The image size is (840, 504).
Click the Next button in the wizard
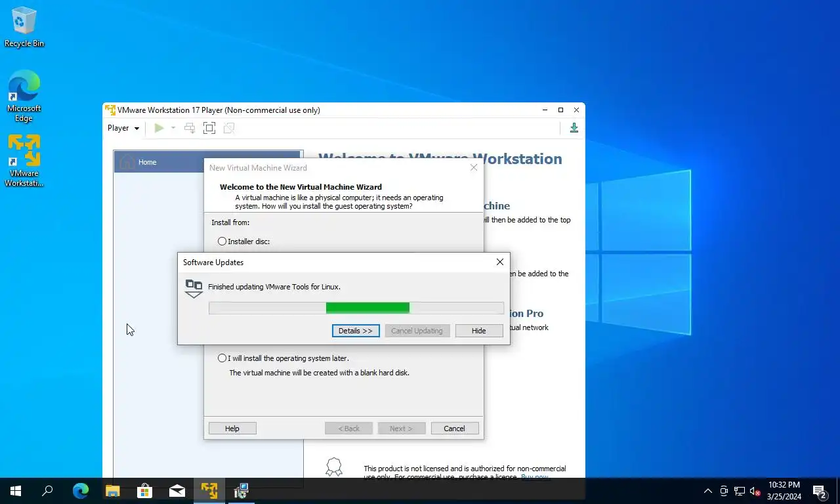coord(401,429)
